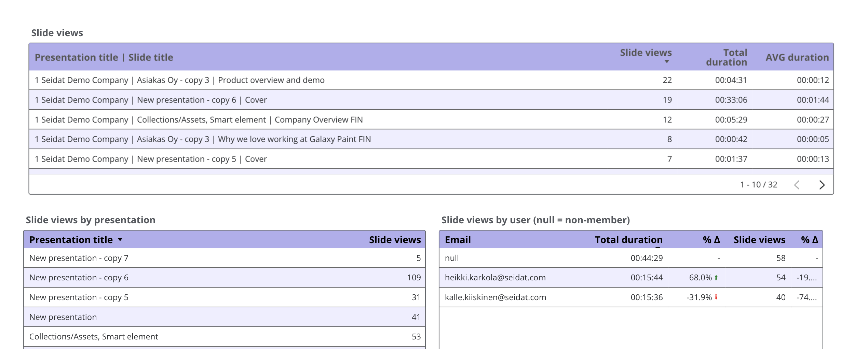Click the Email column header
868x349 pixels.
click(x=458, y=240)
